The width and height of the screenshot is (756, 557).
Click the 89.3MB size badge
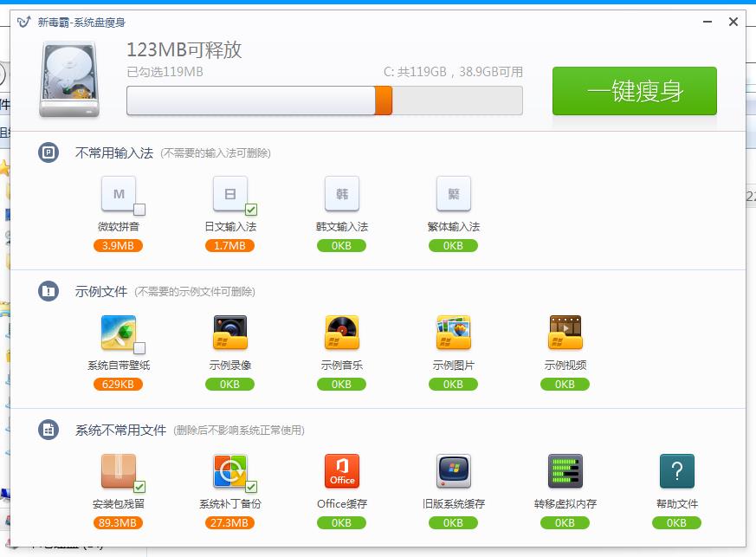point(118,522)
